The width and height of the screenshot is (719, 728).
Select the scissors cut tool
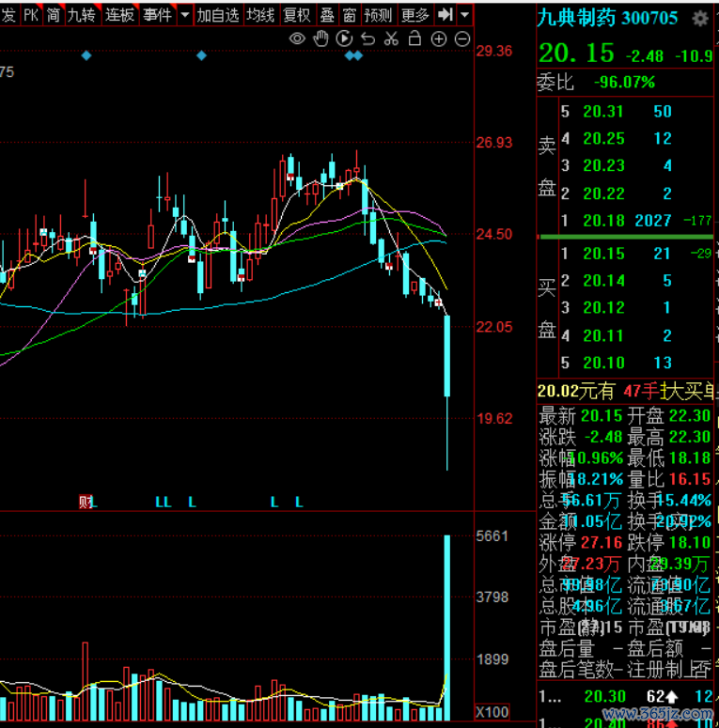pos(391,39)
